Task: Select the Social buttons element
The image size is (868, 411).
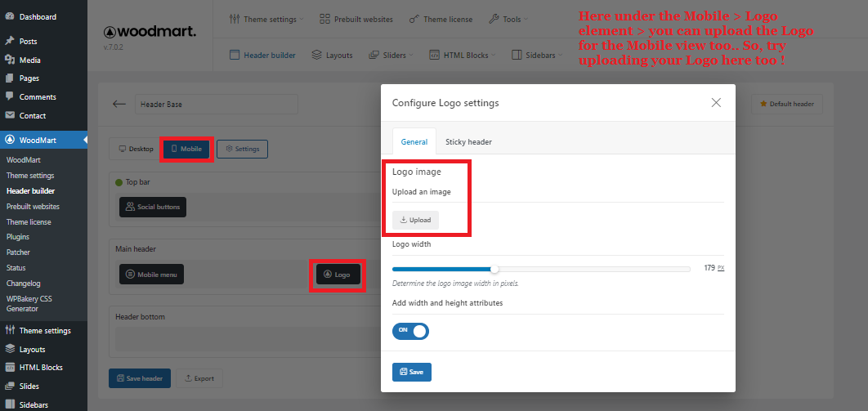Action: click(153, 207)
